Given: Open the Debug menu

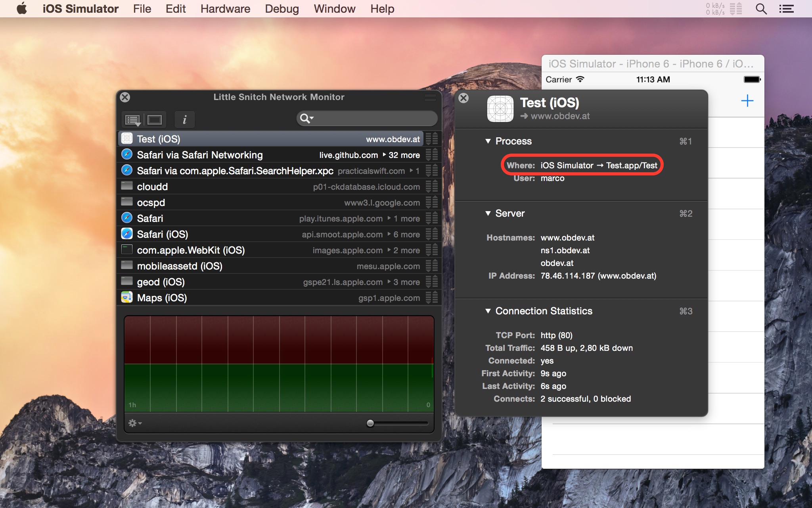Looking at the screenshot, I should [x=282, y=9].
